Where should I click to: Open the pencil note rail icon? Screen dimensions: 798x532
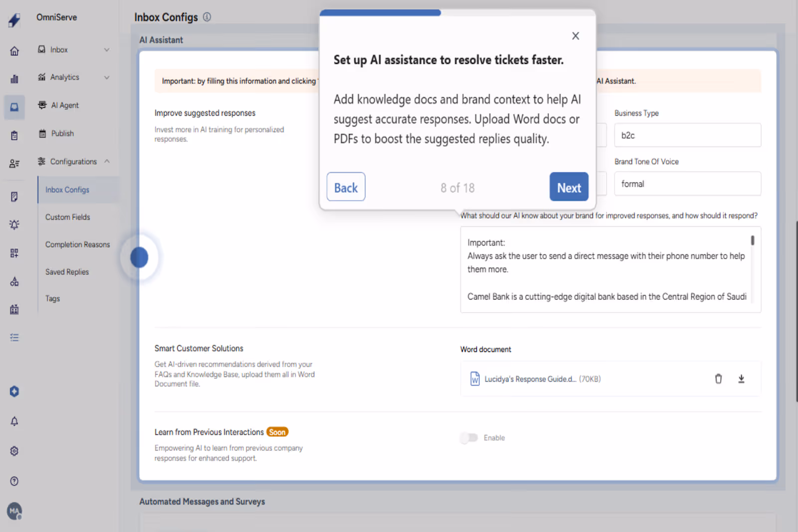tap(14, 197)
